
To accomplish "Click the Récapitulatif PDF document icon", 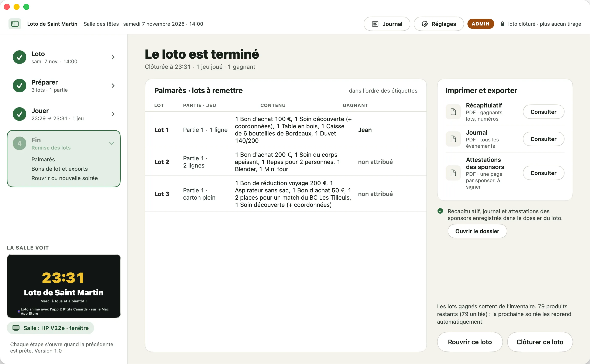I will pos(453,112).
